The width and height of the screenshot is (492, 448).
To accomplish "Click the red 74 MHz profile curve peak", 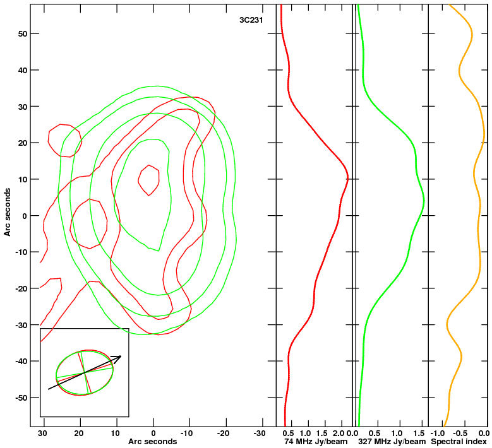I will 348,179.
